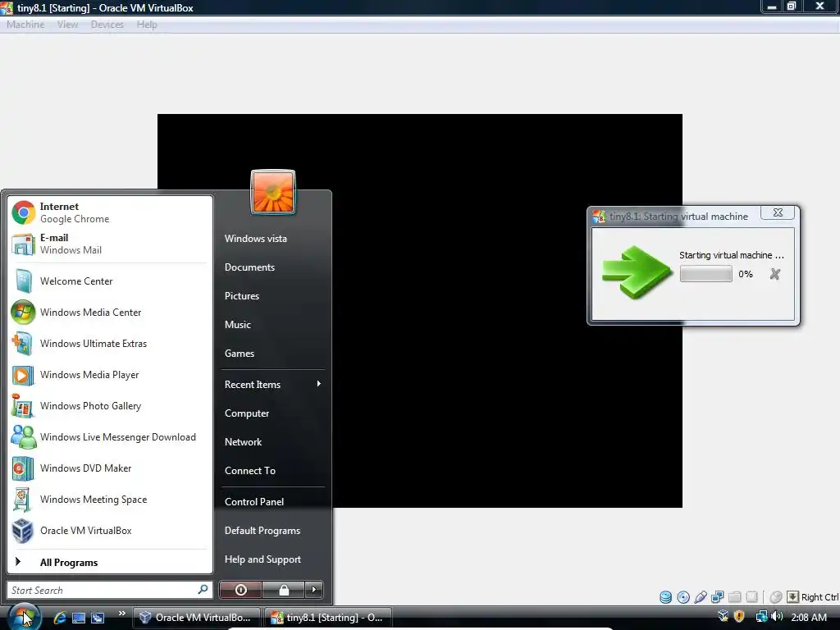This screenshot has width=840, height=630.
Task: Click the 2:08 AM clock
Action: [x=809, y=617]
